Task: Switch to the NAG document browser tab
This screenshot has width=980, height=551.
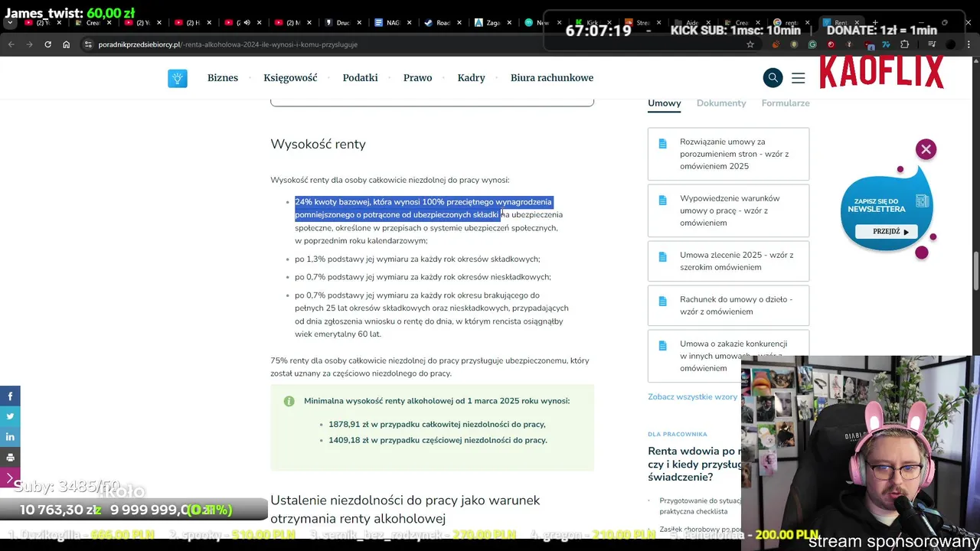Action: click(x=393, y=23)
